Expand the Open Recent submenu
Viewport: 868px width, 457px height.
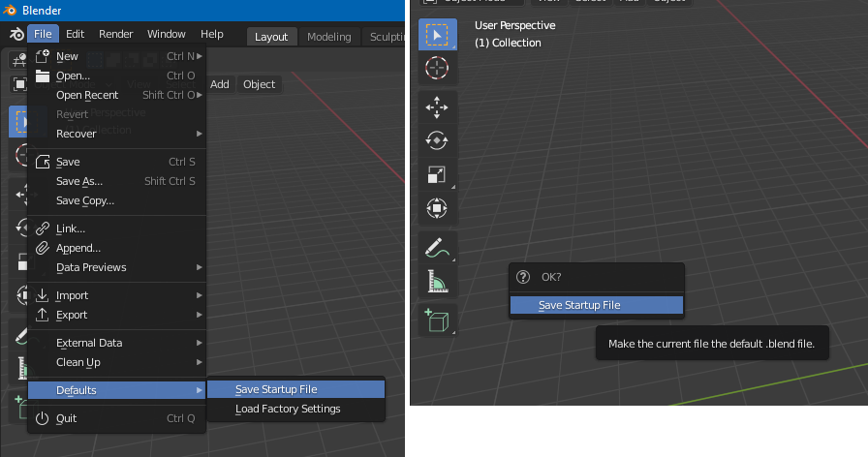117,95
